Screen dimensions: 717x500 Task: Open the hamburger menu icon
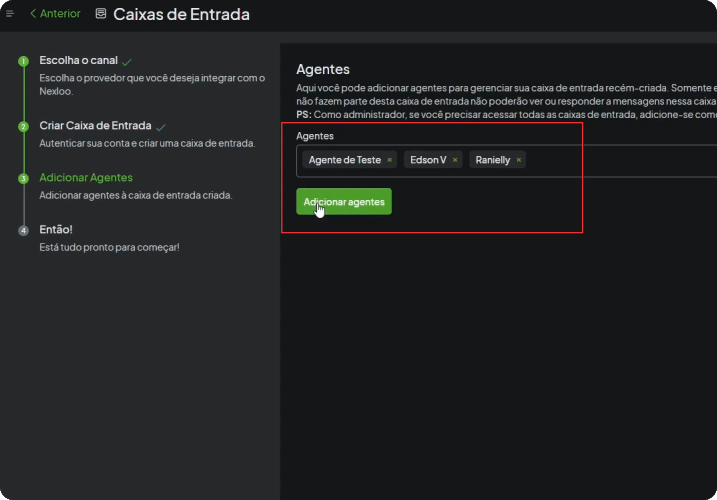coord(10,14)
